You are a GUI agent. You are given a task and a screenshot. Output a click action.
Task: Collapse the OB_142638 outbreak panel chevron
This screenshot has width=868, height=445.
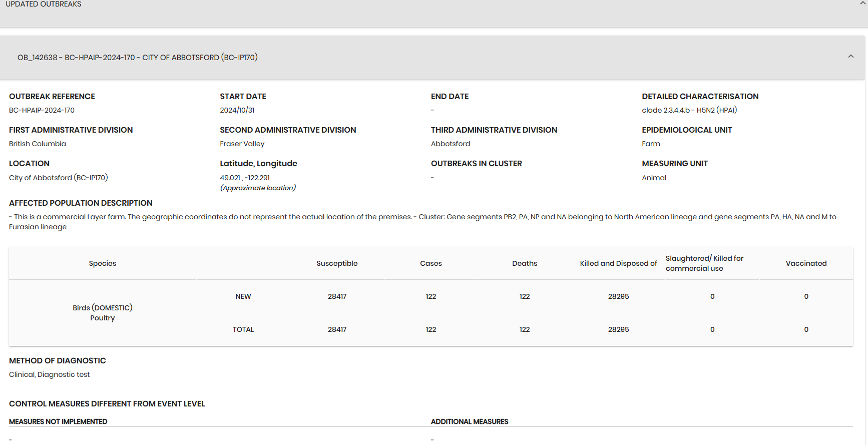[x=850, y=57]
